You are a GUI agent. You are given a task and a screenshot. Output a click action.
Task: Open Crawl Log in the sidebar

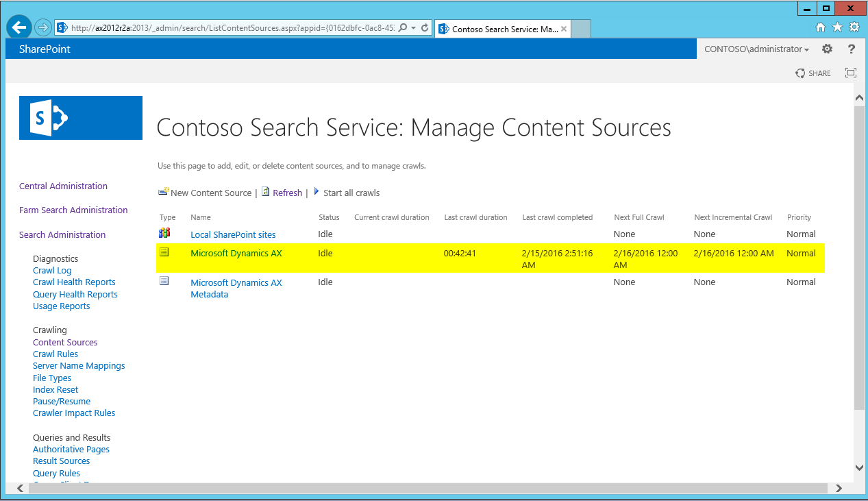pos(52,271)
